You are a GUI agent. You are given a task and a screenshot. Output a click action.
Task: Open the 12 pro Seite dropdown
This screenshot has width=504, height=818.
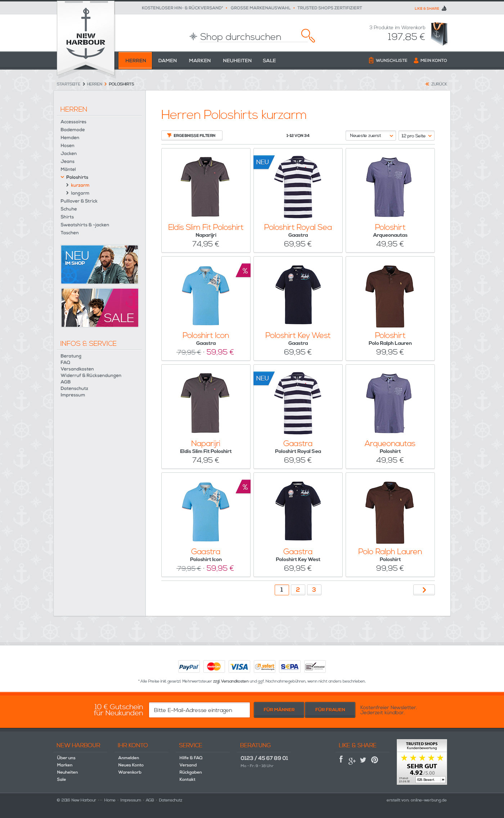tap(417, 135)
